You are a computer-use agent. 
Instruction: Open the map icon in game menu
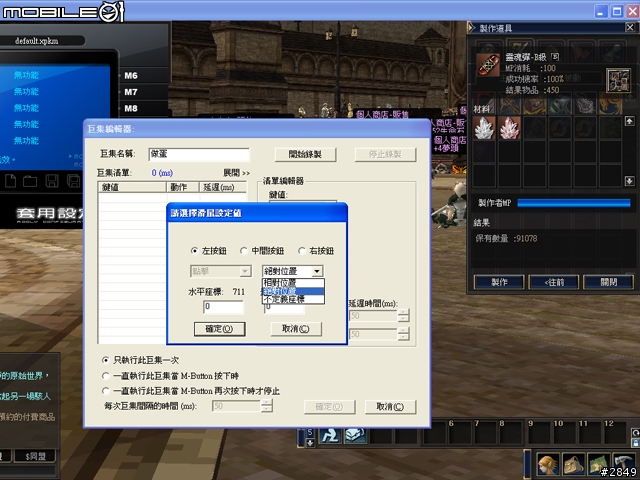point(599,464)
